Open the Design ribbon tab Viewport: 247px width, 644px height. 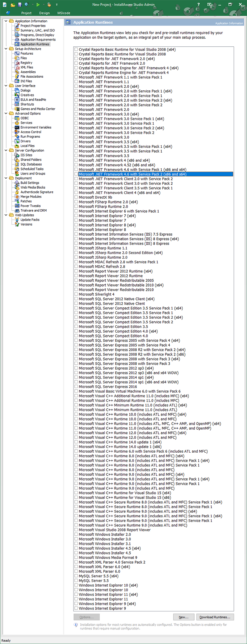44,13
